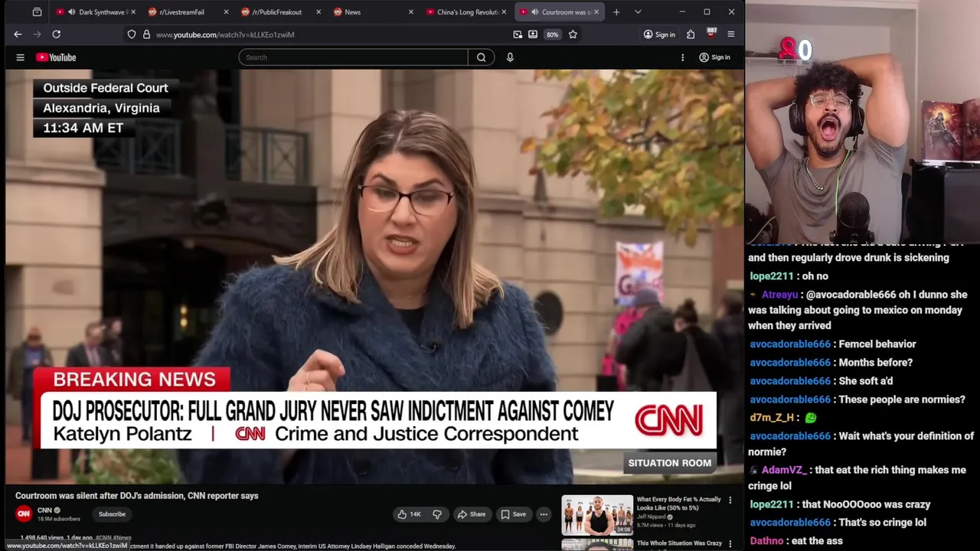980x551 pixels.
Task: Go to the YouTube home logo
Action: click(x=56, y=57)
